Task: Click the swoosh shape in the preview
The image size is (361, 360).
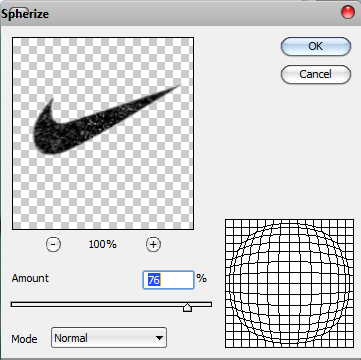Action: click(x=100, y=122)
